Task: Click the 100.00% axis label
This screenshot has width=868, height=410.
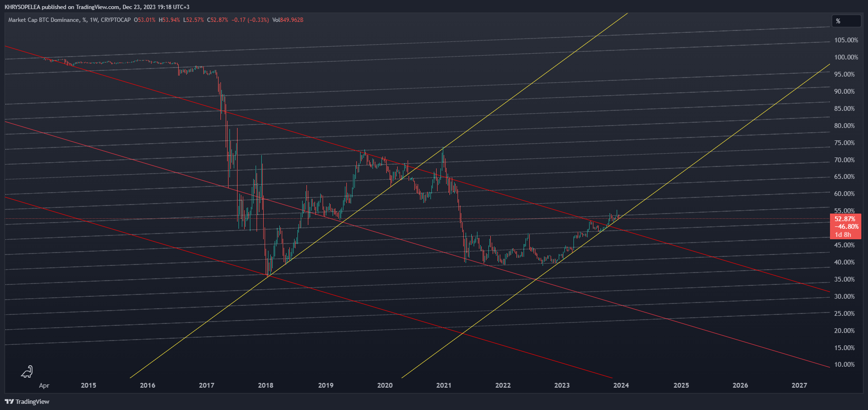Action: coord(846,57)
